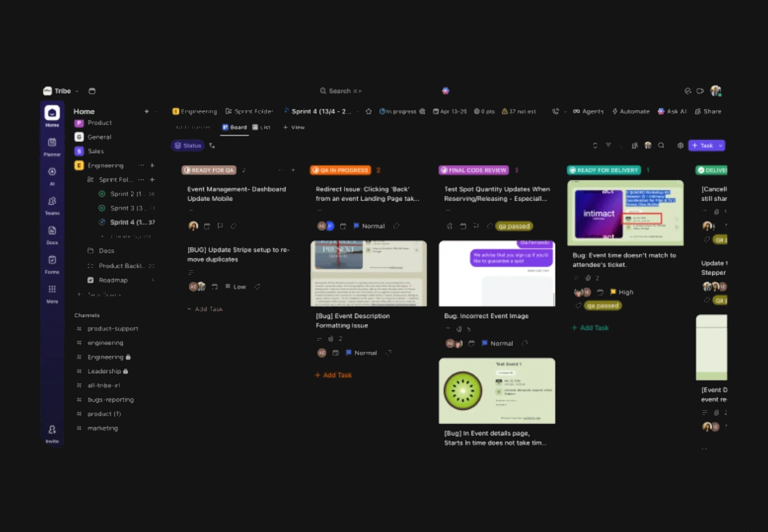Toggle the favorite star next to Sprint 4
Image resolution: width=768 pixels, height=532 pixels.
[x=369, y=112]
